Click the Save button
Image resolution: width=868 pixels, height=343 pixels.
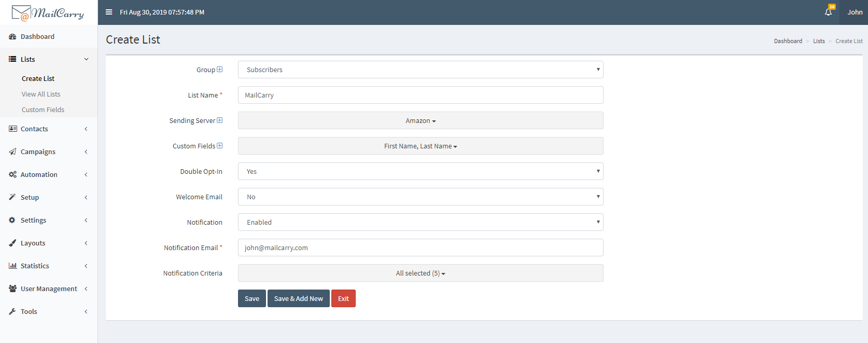pyautogui.click(x=252, y=298)
